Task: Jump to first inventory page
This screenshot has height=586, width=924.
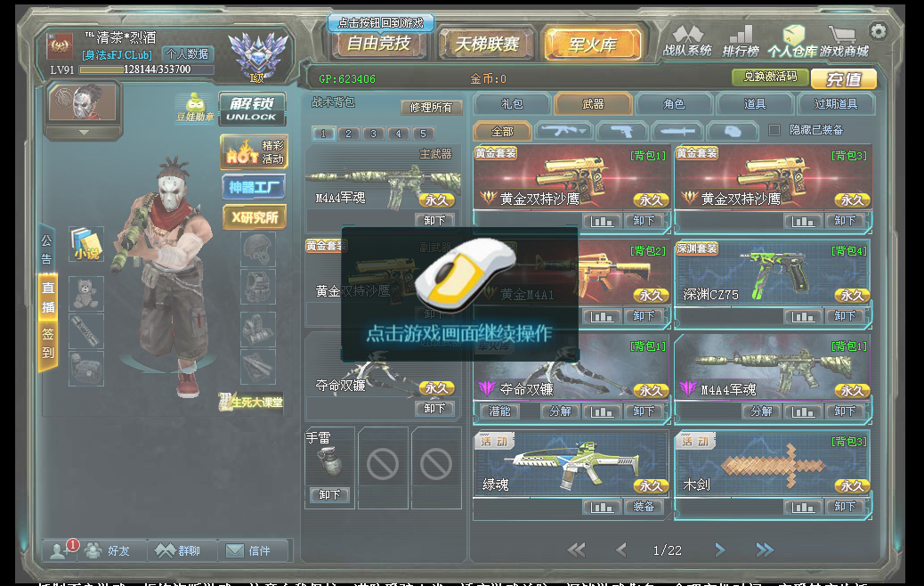Action: pyautogui.click(x=576, y=550)
